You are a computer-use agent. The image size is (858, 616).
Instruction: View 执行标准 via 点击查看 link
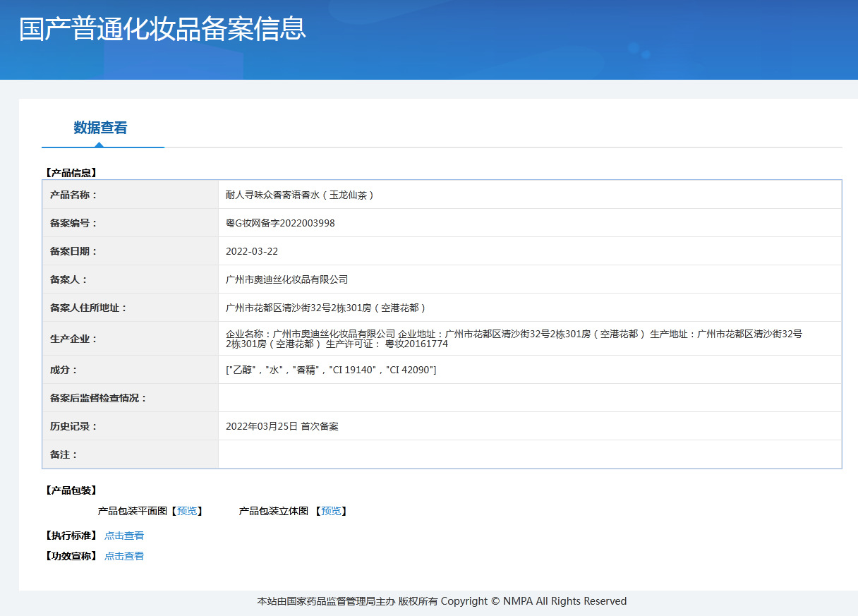[x=123, y=535]
